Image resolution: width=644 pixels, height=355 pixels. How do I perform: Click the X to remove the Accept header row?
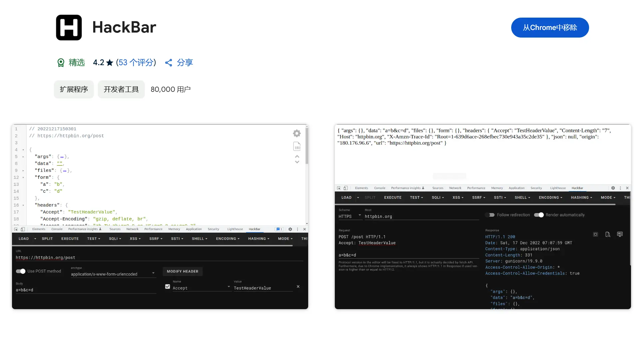298,287
